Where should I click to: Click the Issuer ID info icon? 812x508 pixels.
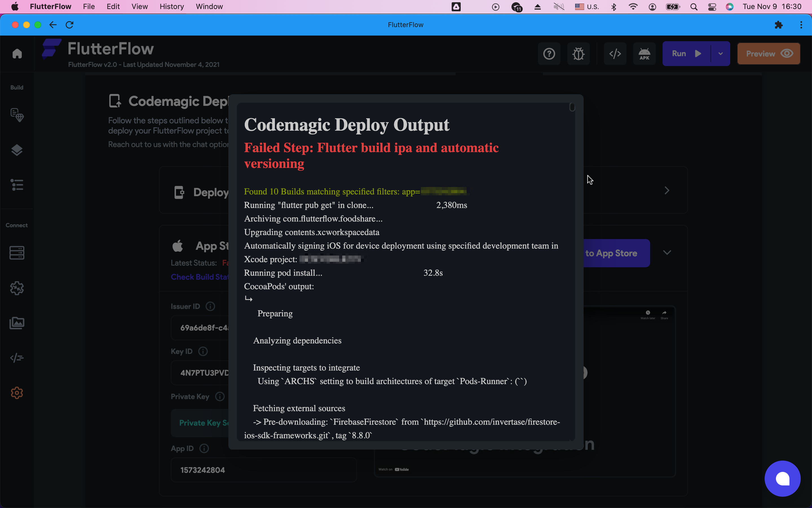pos(210,306)
